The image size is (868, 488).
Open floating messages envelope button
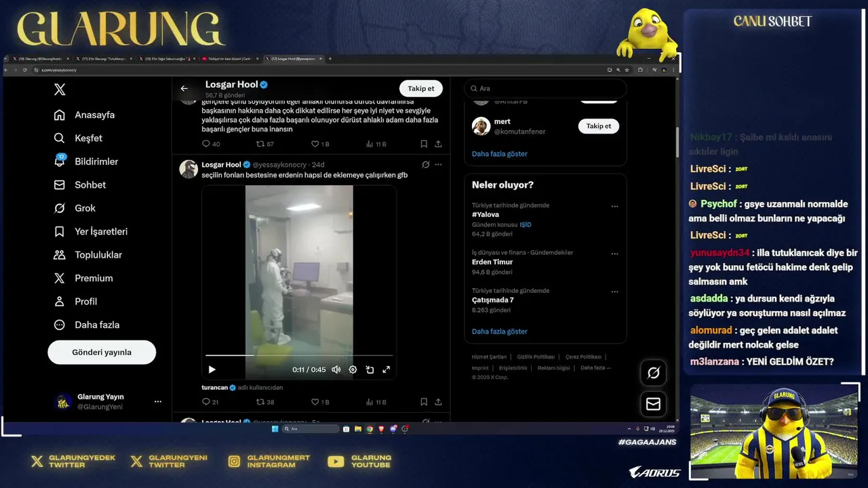[654, 404]
